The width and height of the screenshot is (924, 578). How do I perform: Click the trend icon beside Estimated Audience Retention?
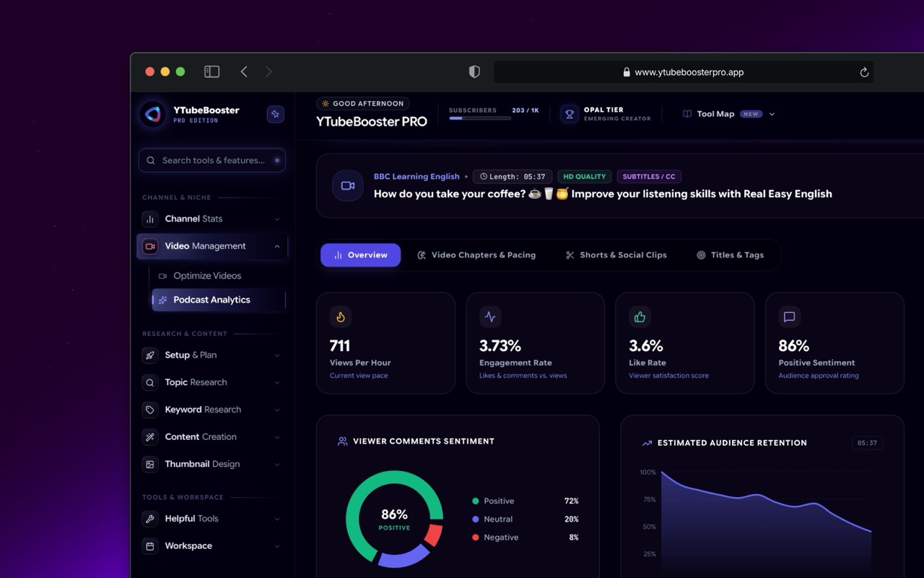pos(647,443)
